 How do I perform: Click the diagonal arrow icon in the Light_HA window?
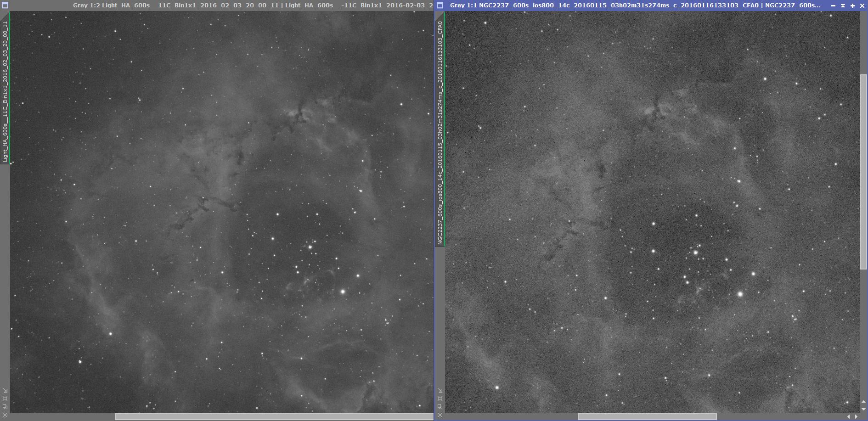pyautogui.click(x=5, y=391)
